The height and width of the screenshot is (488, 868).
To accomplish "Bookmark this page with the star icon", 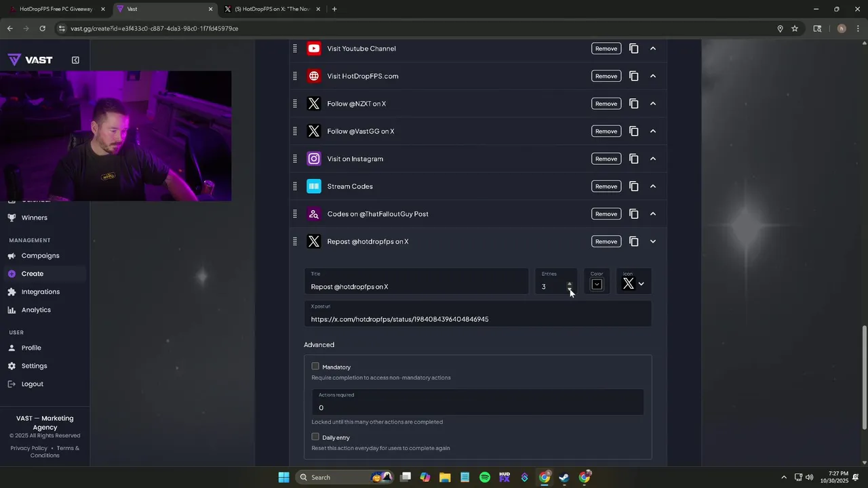I will [x=794, y=28].
